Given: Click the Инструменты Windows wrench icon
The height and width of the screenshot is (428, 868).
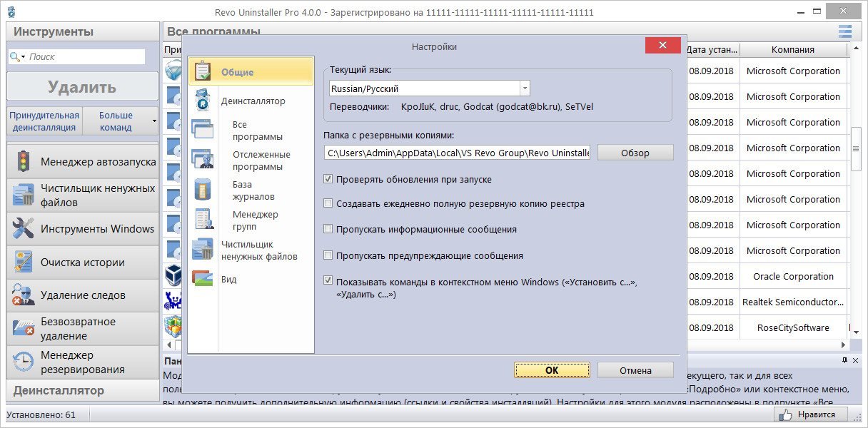Looking at the screenshot, I should tap(23, 229).
